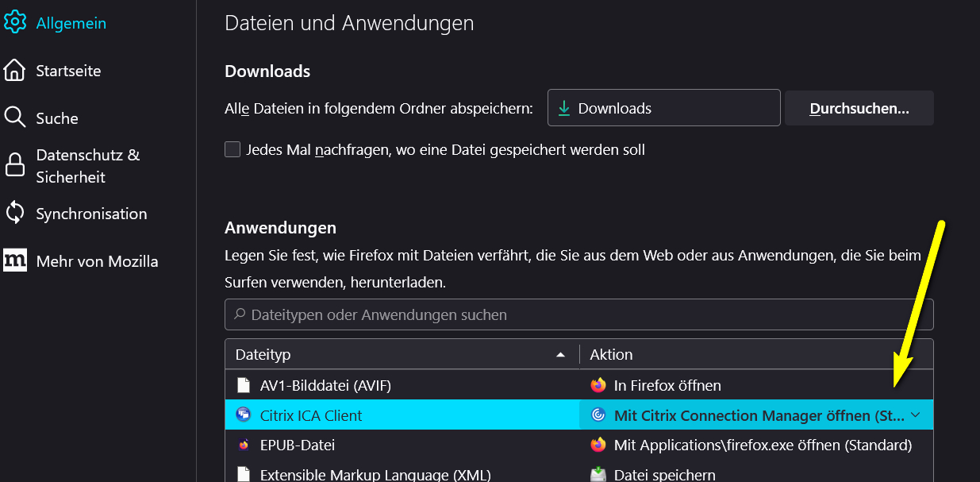980x482 pixels.
Task: Click the green download icon in Downloads field
Action: 564,107
